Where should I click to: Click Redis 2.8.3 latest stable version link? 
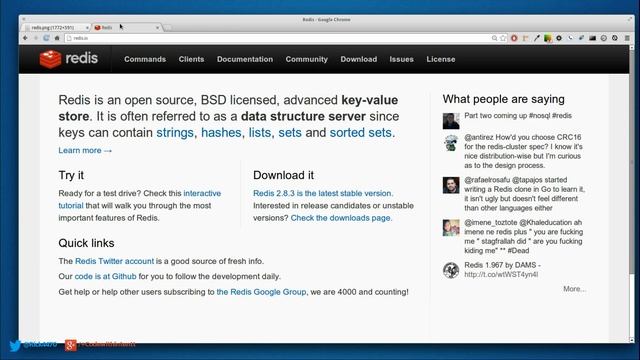(322, 193)
